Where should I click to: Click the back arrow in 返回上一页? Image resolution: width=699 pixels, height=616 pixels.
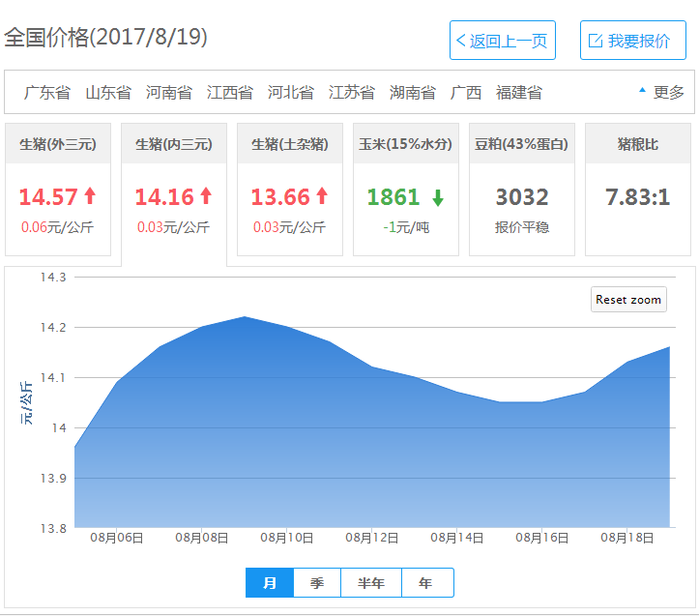pyautogui.click(x=461, y=41)
